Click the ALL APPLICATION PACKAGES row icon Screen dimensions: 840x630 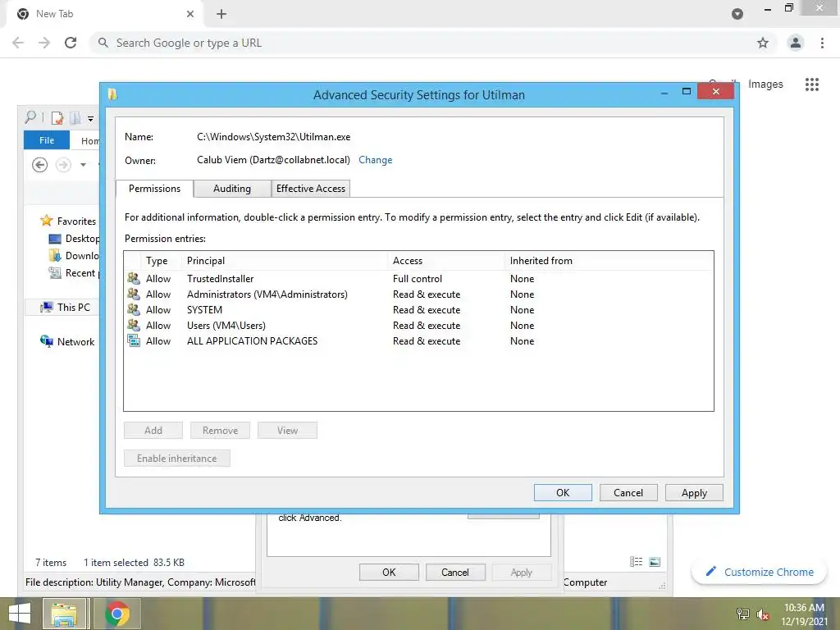134,340
